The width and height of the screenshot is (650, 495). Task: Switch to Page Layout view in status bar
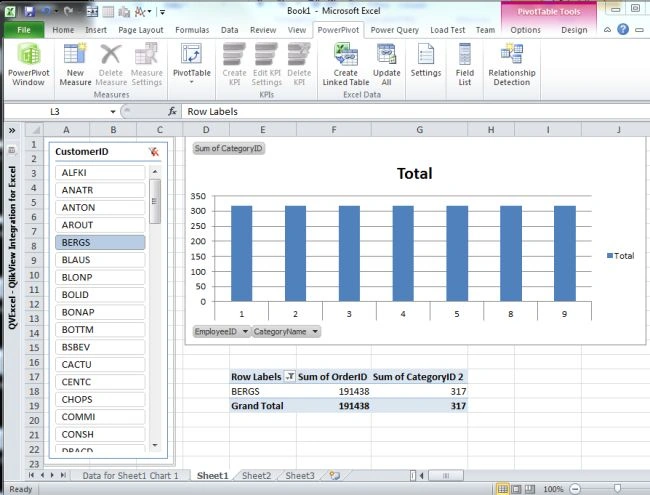tap(516, 489)
